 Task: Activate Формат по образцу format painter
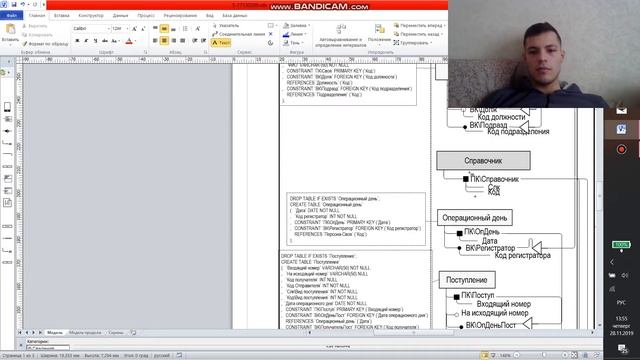45,44
